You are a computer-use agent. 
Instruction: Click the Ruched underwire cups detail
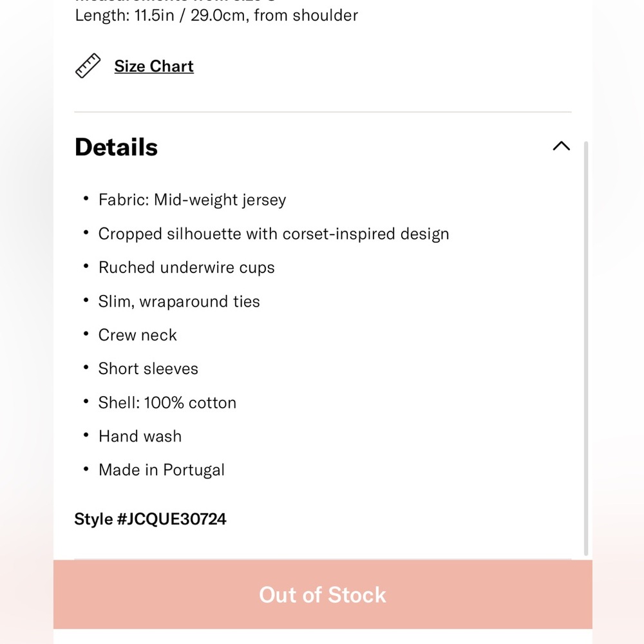[x=186, y=267]
